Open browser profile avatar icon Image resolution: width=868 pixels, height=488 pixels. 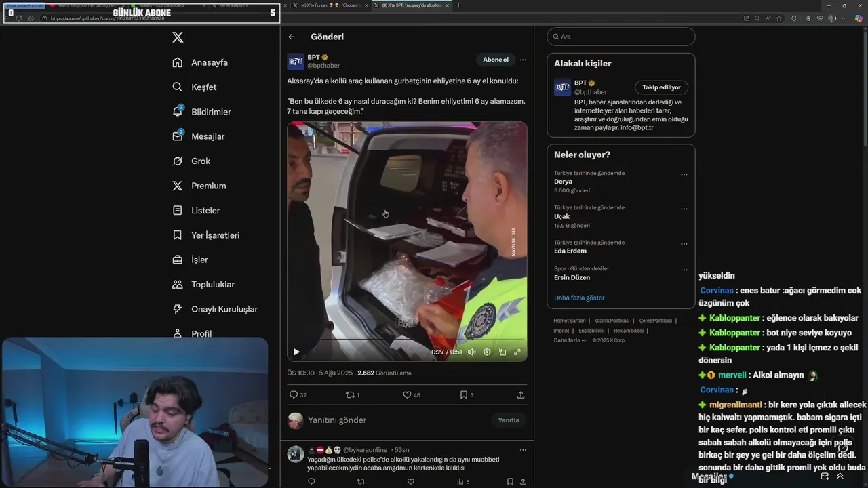832,18
